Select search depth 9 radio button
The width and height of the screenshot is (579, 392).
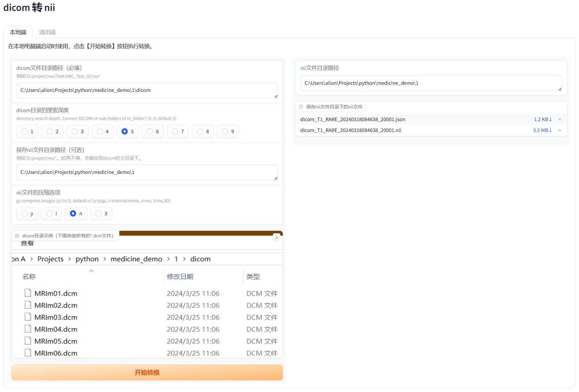click(228, 131)
